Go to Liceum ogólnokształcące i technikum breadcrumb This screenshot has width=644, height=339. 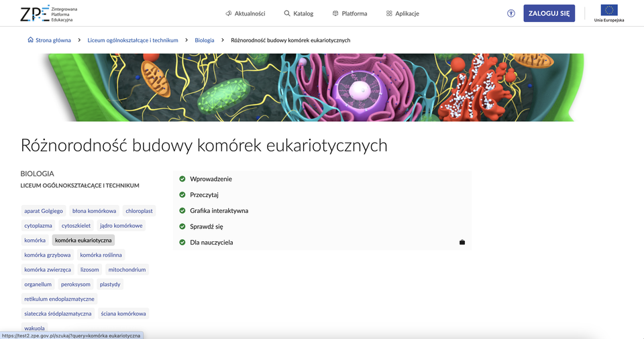(x=133, y=40)
